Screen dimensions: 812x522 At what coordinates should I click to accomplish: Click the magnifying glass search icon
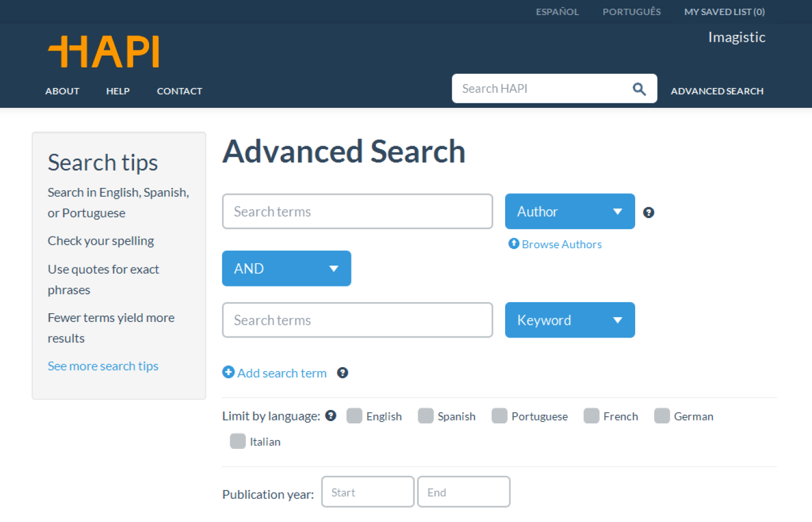pos(639,88)
